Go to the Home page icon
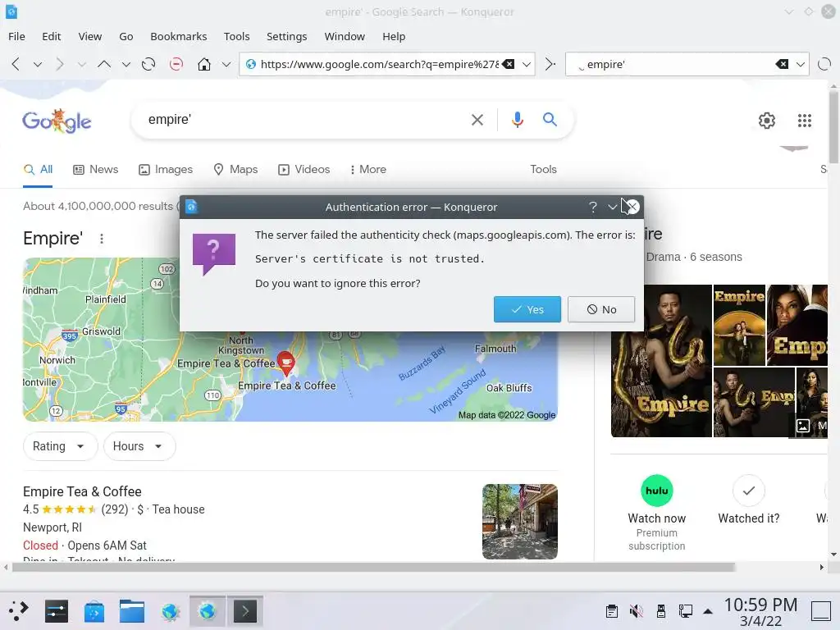 (x=204, y=64)
